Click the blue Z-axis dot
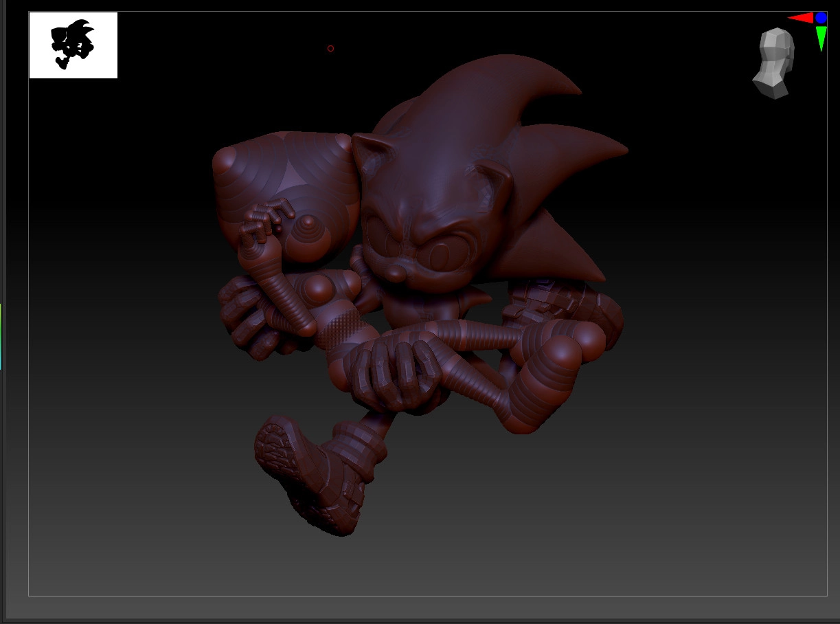840x624 pixels. coord(821,18)
